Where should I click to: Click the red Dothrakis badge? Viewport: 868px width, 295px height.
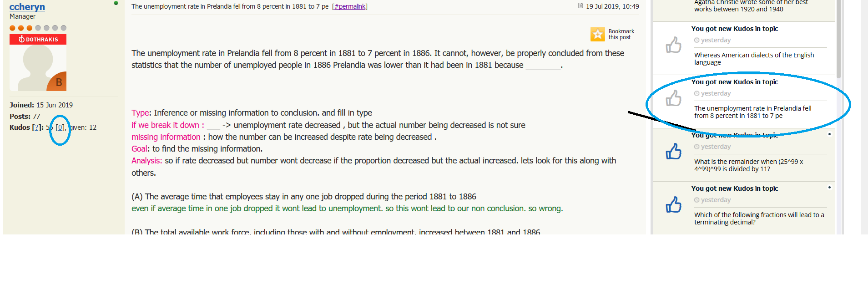38,40
